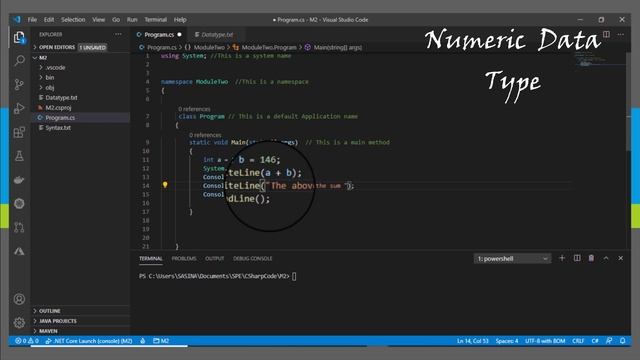Open editor More Actions ellipsis

tap(621, 34)
